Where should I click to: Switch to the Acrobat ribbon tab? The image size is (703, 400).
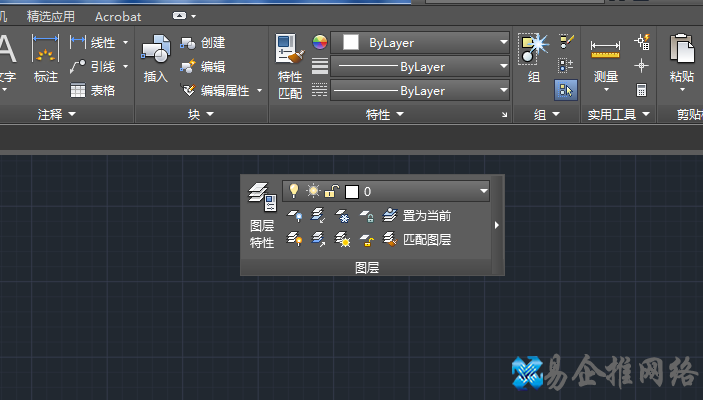pyautogui.click(x=118, y=16)
